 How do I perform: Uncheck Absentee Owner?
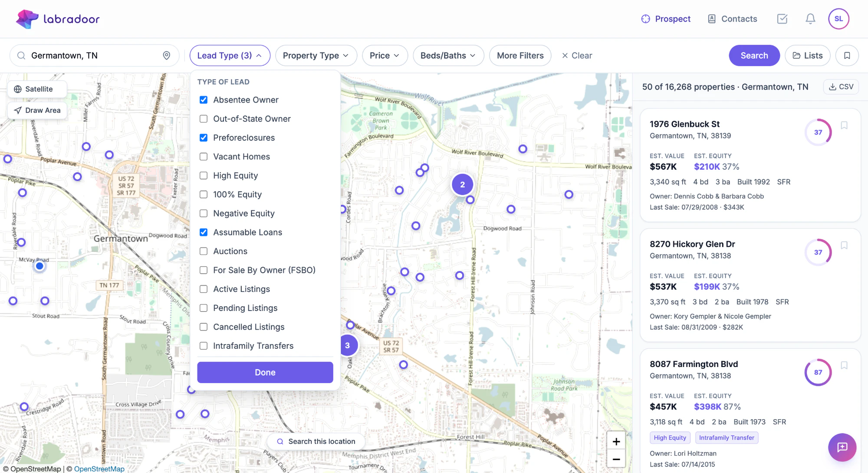(x=203, y=100)
